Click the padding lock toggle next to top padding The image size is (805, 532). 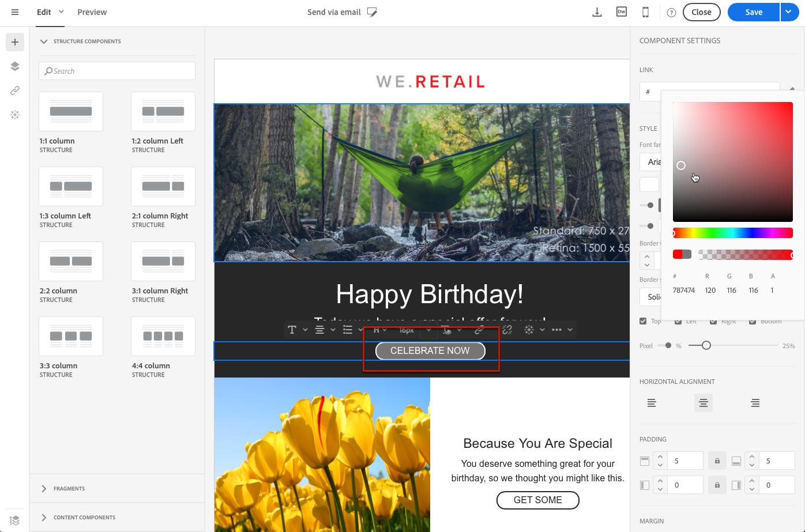tap(717, 461)
